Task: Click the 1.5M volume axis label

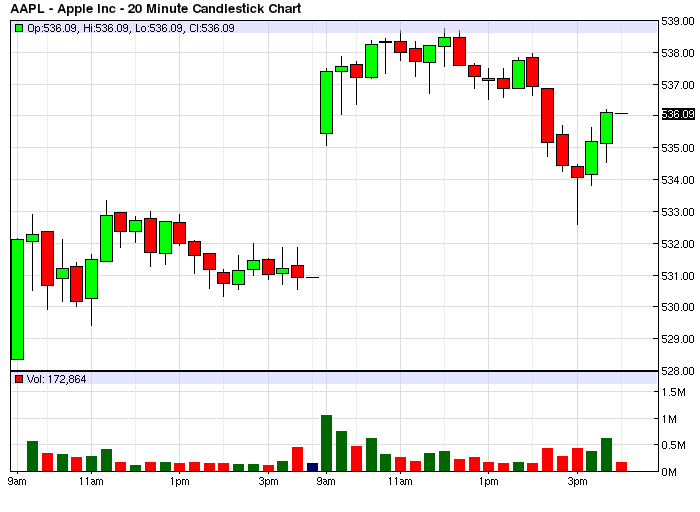Action: pos(673,392)
